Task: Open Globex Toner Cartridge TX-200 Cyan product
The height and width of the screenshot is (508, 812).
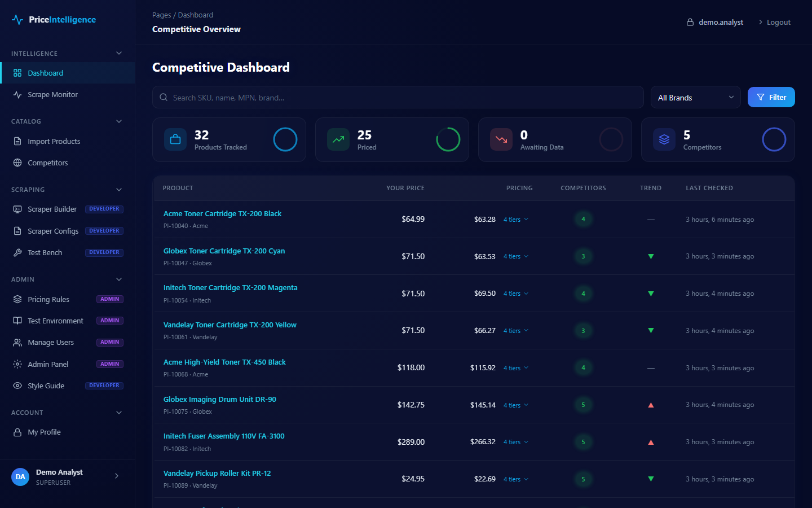Action: [224, 251]
